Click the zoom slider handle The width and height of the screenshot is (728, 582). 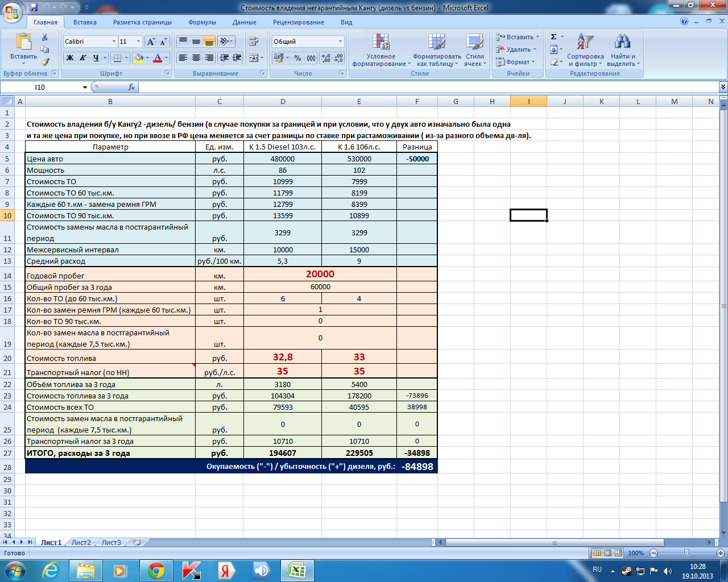(x=686, y=553)
